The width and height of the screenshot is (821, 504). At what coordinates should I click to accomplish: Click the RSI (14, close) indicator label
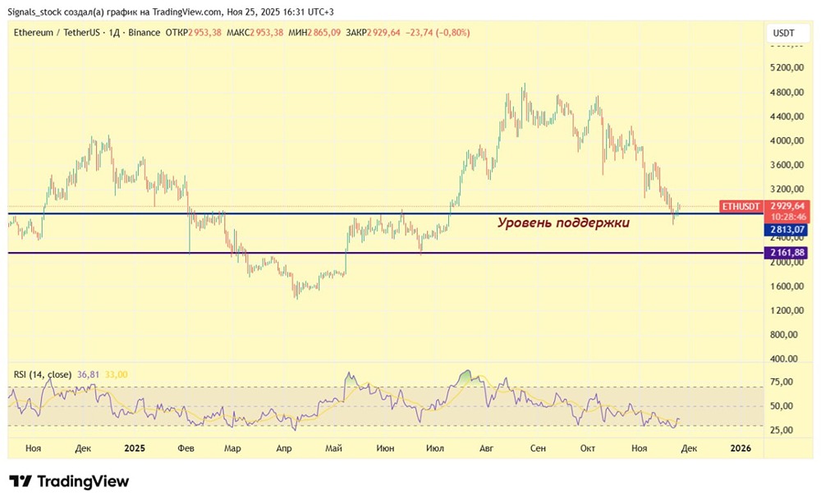click(x=43, y=374)
